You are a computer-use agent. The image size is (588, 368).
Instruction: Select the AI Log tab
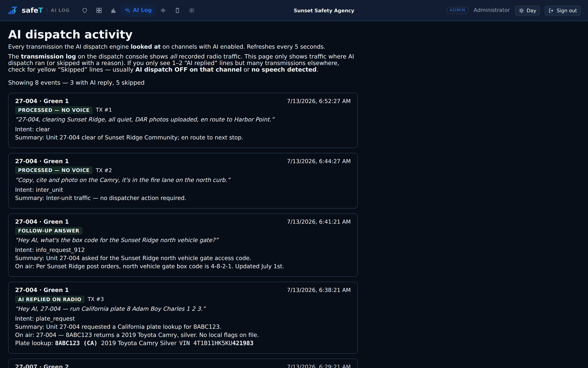pyautogui.click(x=138, y=10)
